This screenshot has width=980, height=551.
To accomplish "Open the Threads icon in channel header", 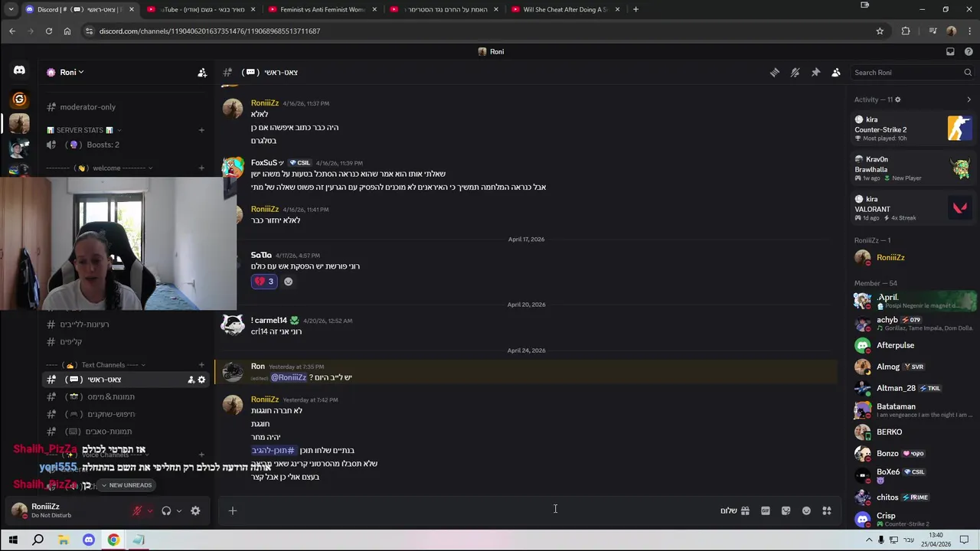I will click(x=775, y=72).
